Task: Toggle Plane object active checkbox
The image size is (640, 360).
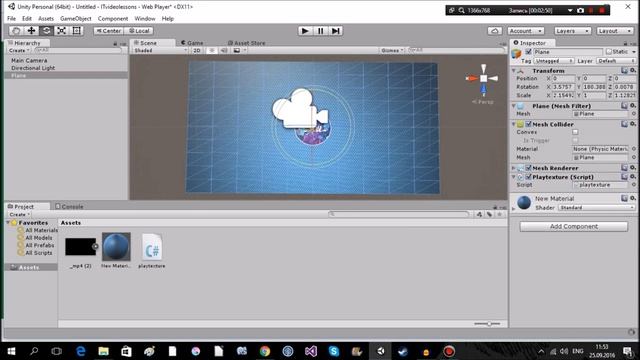Action: [529, 52]
